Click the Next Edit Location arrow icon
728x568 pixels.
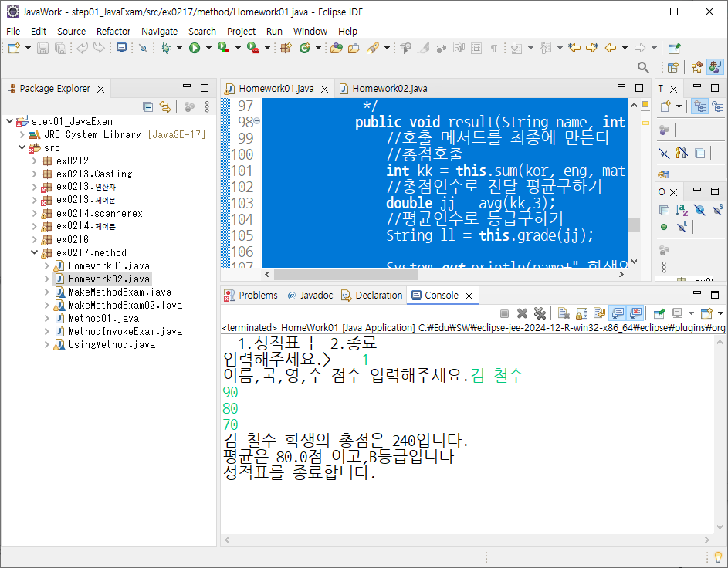591,48
